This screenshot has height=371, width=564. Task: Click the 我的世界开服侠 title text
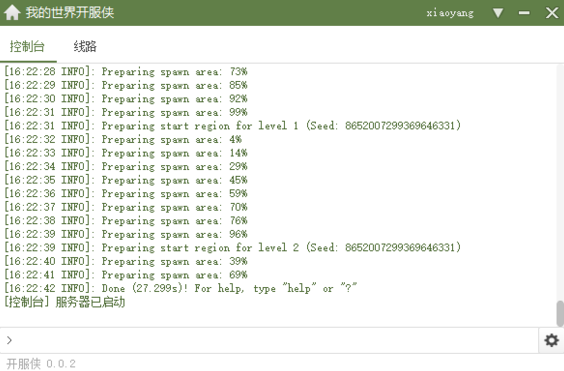coord(69,13)
